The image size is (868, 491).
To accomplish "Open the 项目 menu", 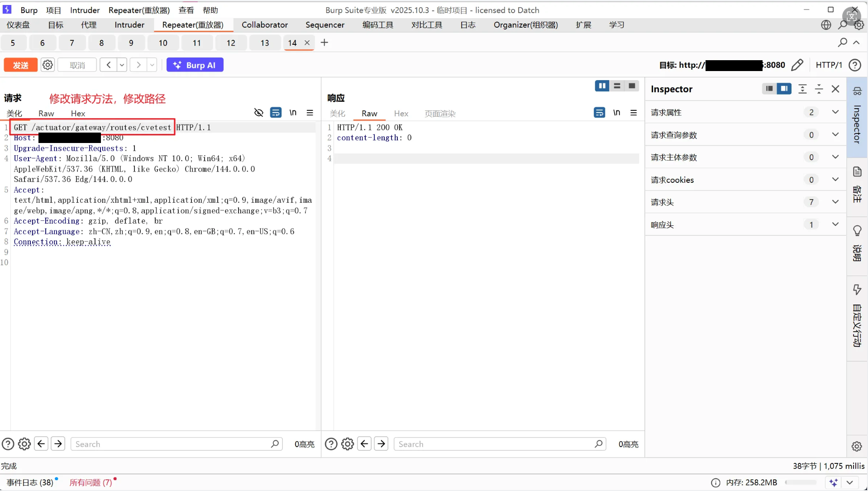I will (x=53, y=10).
